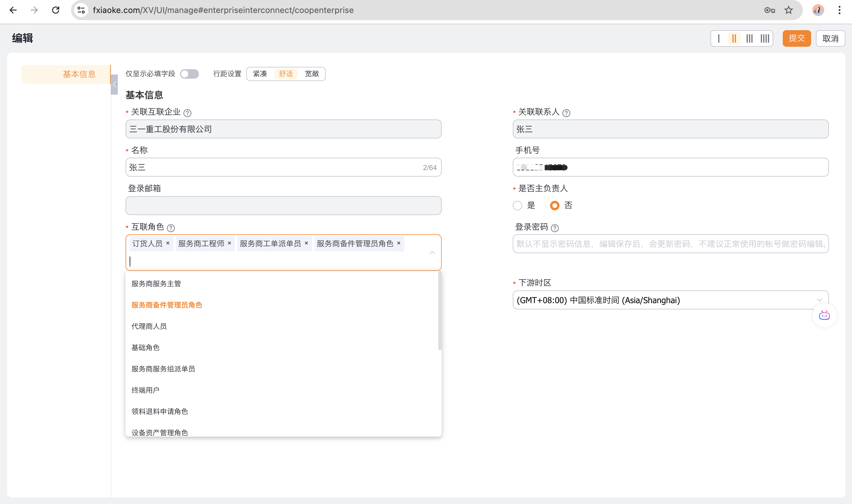Screen dimensions: 852x504
Task: Select four-column layout icon
Action: tap(765, 38)
